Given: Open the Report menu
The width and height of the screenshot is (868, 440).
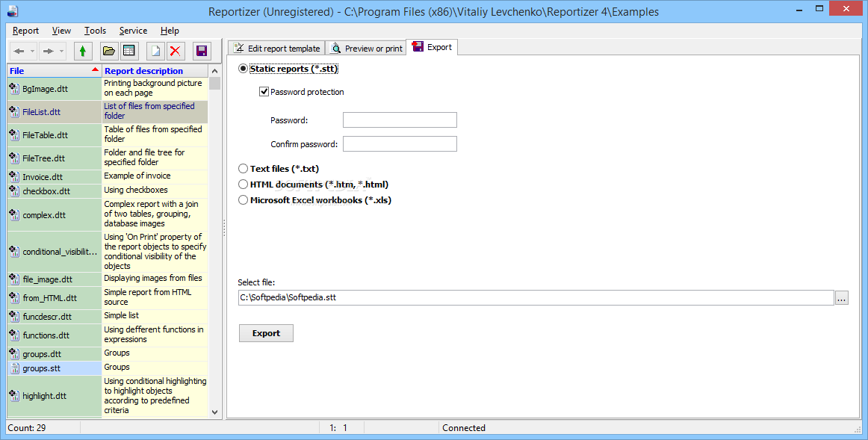Looking at the screenshot, I should [x=25, y=31].
